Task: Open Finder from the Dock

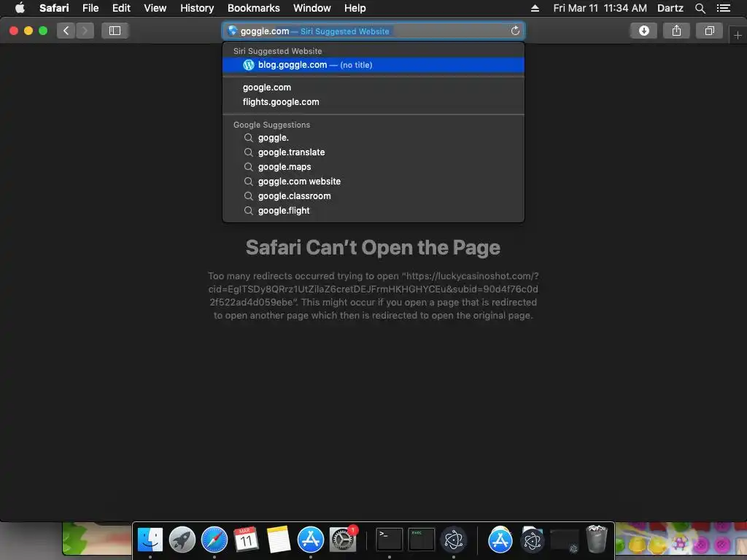Action: point(150,540)
